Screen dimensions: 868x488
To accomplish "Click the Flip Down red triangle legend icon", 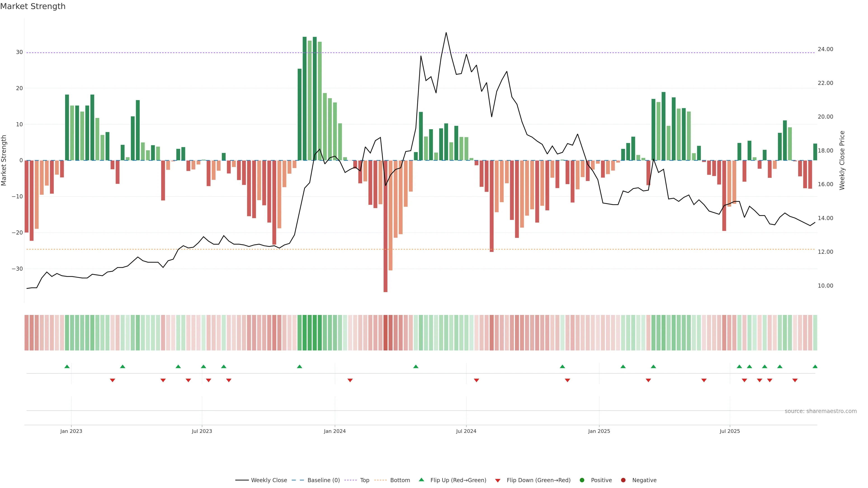I will click(x=498, y=480).
